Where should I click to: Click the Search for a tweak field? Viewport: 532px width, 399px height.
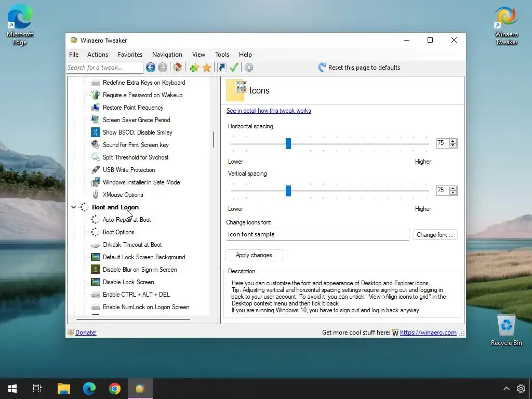click(x=105, y=68)
